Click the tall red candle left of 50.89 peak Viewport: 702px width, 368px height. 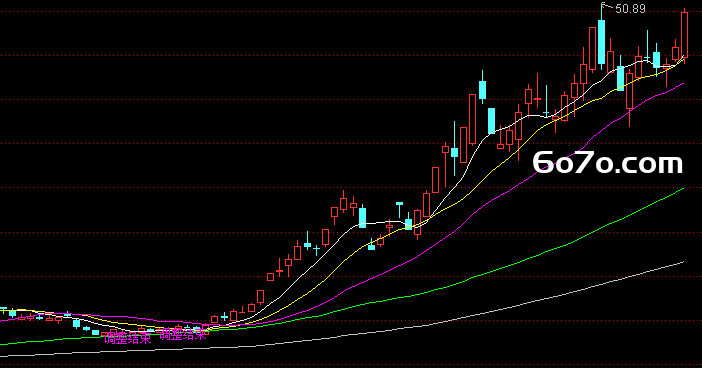592,48
